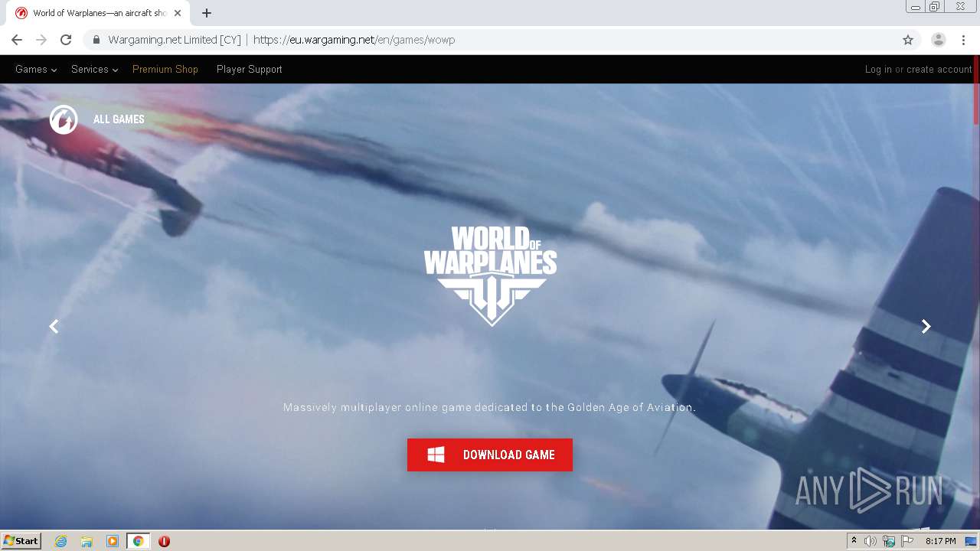Open the media player taskbar icon
Viewport: 980px width, 551px height.
coord(113,541)
